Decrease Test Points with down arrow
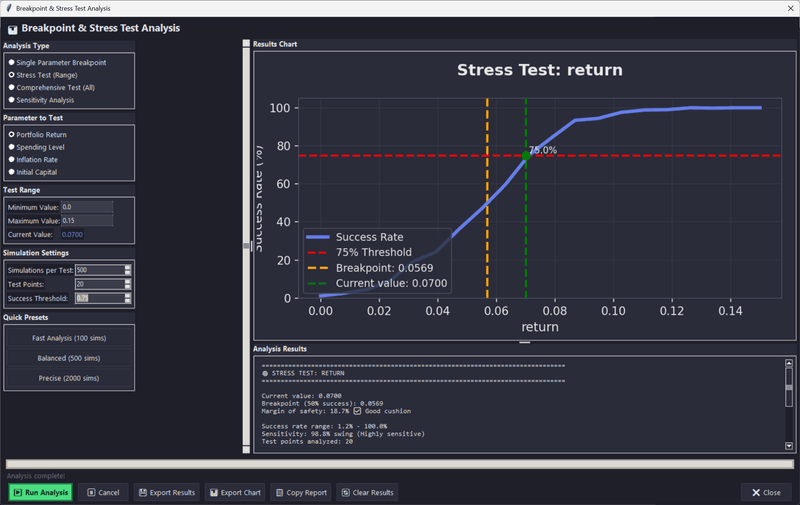 tap(128, 287)
